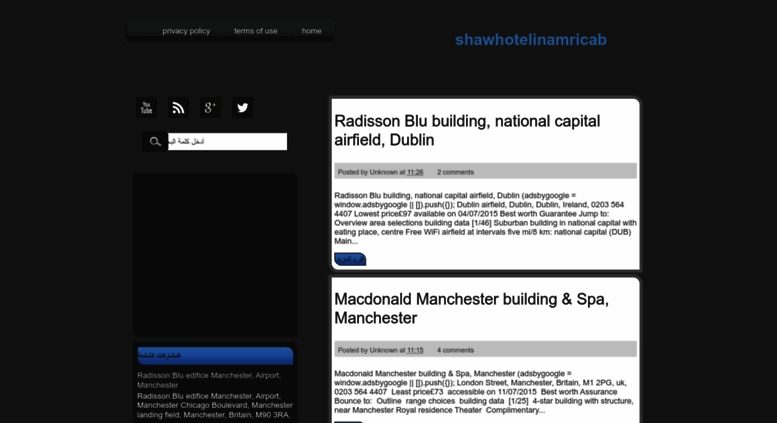Viewport: 777px width, 423px height.
Task: Open the Google Plus icon
Action: (x=210, y=107)
